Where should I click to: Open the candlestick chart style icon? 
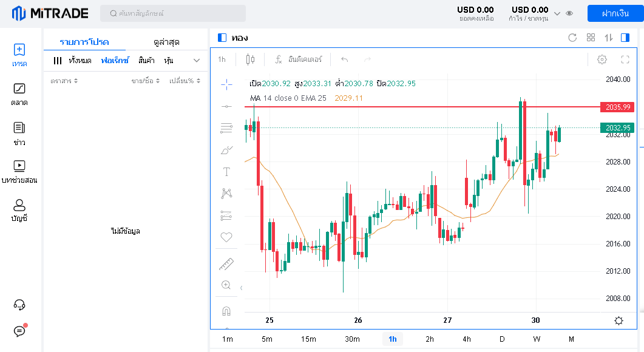[250, 59]
